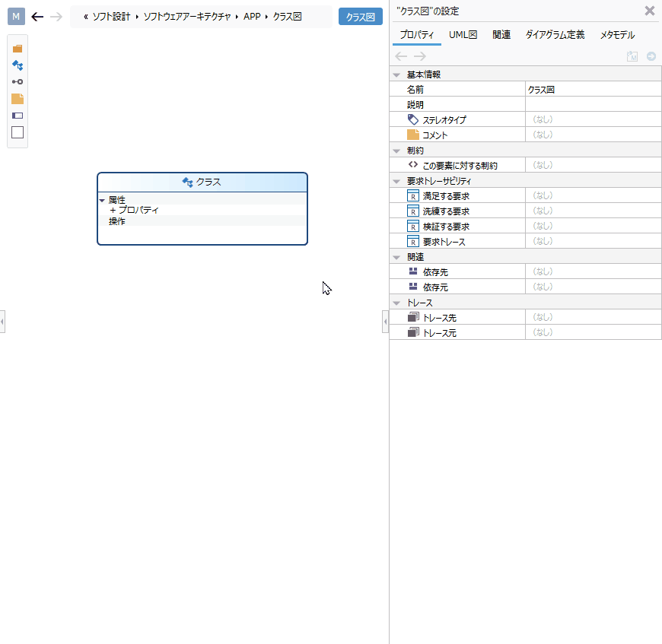
Task: Collapse the settings panel splitter handle
Action: tap(385, 322)
